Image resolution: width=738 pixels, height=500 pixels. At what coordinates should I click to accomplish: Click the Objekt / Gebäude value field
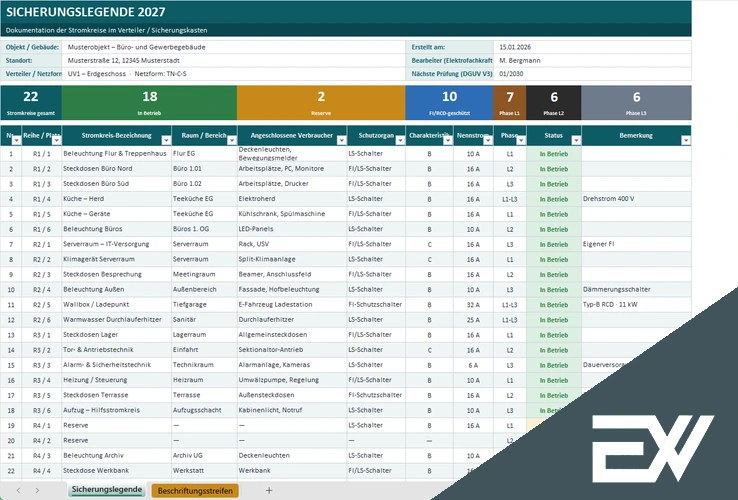[233, 47]
